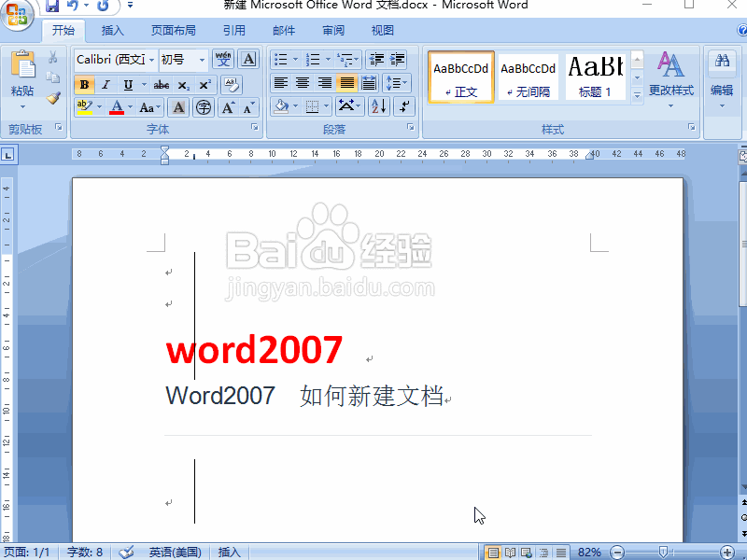
Task: Enable text highlight color
Action: pos(82,107)
